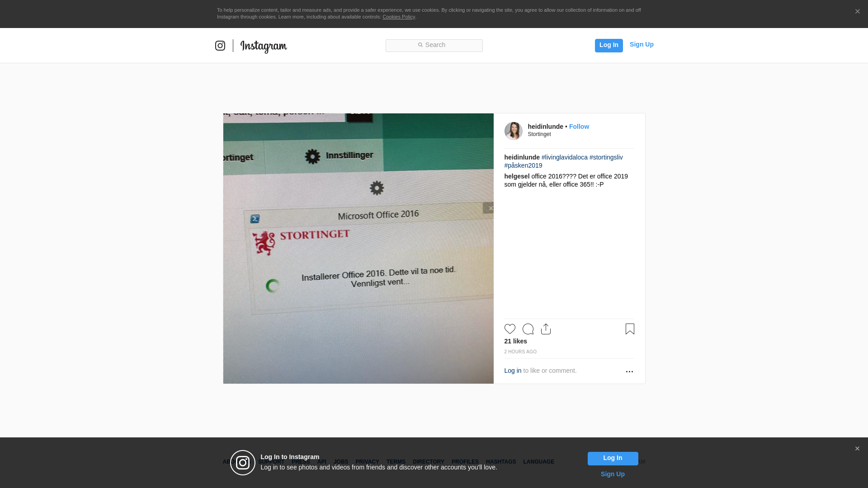Click the comment bubble icon
This screenshot has width=868, height=488.
point(528,329)
